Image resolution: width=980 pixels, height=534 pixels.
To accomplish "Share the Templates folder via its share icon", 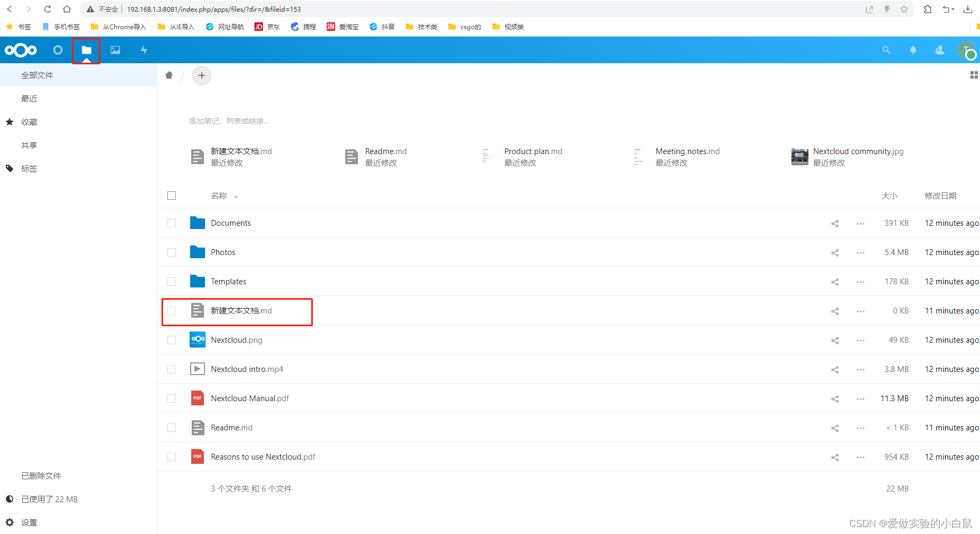I will pos(835,282).
